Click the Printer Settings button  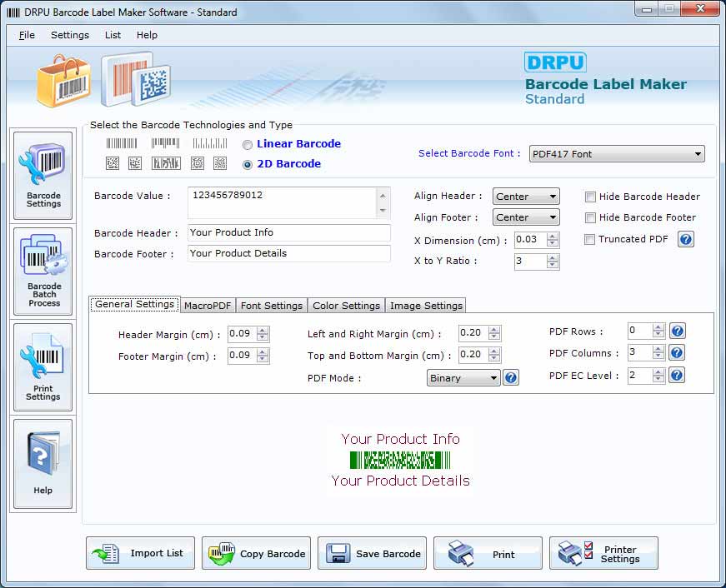point(603,553)
